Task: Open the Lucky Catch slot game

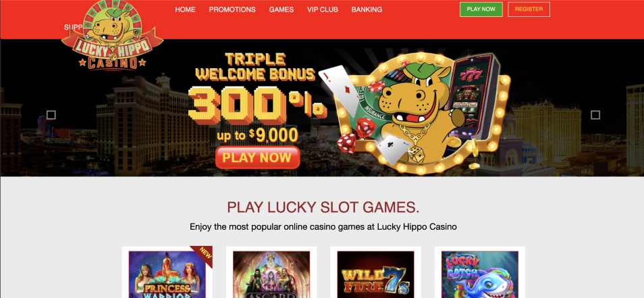Action: pyautogui.click(x=480, y=274)
